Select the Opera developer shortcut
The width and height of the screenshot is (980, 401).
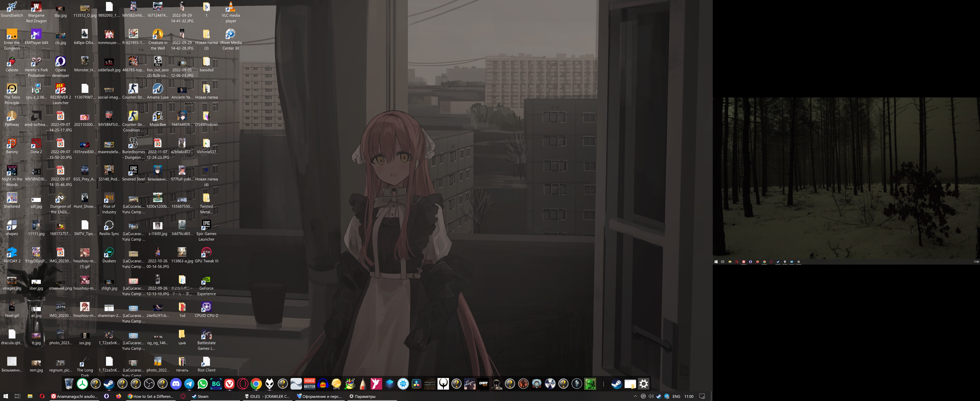pos(61,67)
